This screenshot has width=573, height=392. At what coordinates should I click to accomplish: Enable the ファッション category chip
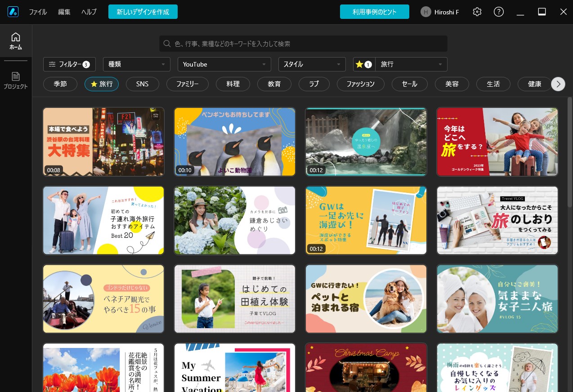[x=360, y=84]
